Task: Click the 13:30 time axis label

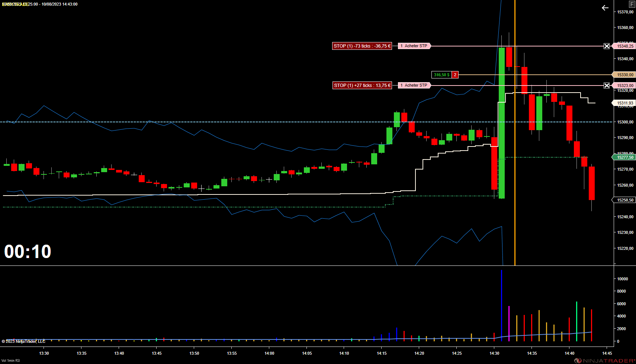Action: (44, 353)
